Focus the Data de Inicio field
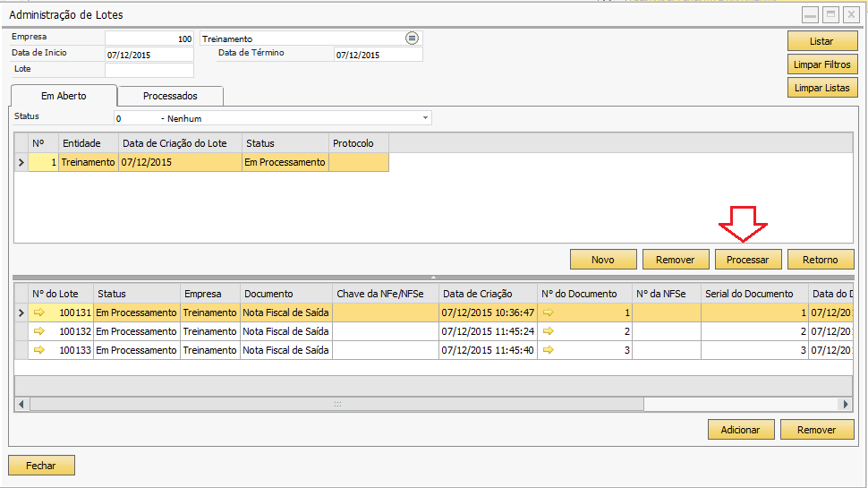The width and height of the screenshot is (868, 488). pyautogui.click(x=149, y=55)
